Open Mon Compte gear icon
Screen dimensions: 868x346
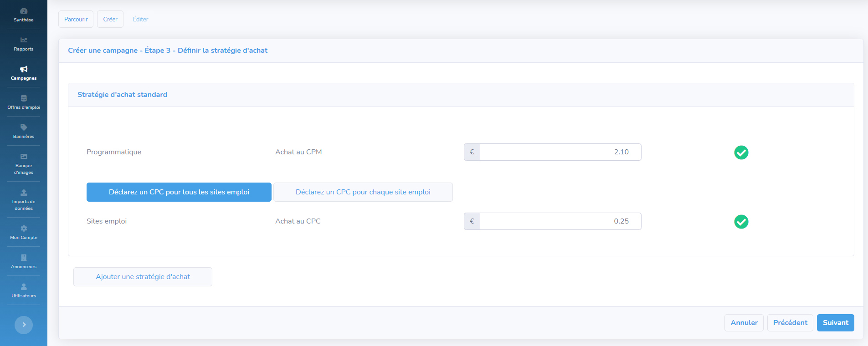(24, 229)
